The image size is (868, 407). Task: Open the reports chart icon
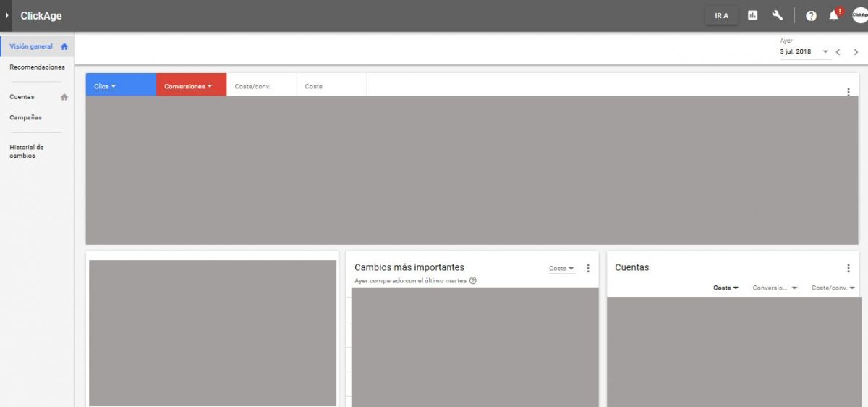click(x=753, y=15)
